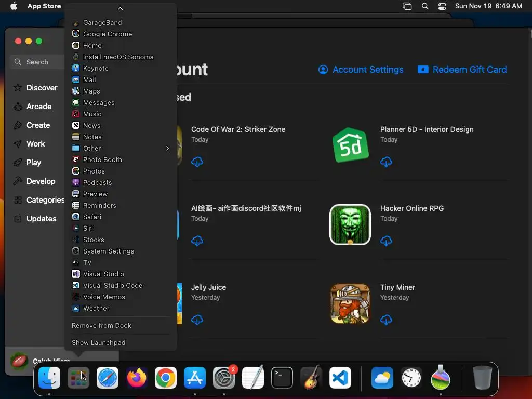Download Jelly Juice with cloud icon
Image resolution: width=532 pixels, height=399 pixels.
coord(197,320)
